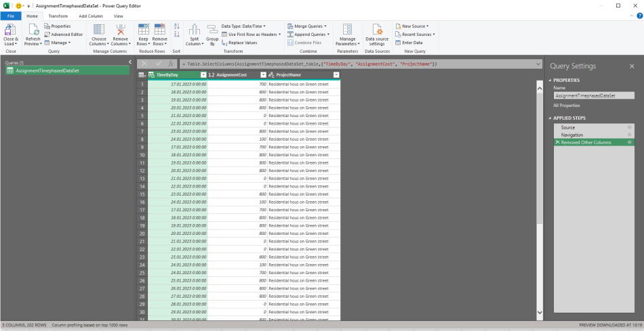Image resolution: width=644 pixels, height=331 pixels.
Task: Select the AssignmentTimephasedDataSet query
Action: (x=67, y=70)
